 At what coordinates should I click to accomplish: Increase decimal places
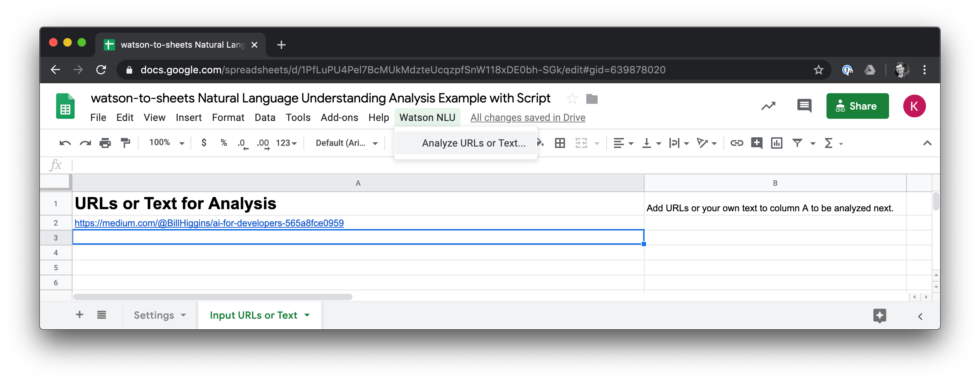263,144
